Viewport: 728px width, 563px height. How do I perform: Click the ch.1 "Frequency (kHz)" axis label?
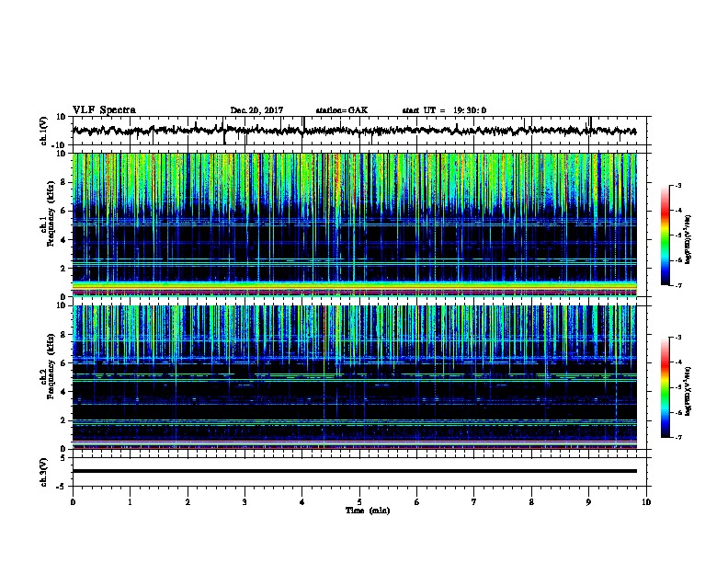click(x=51, y=213)
